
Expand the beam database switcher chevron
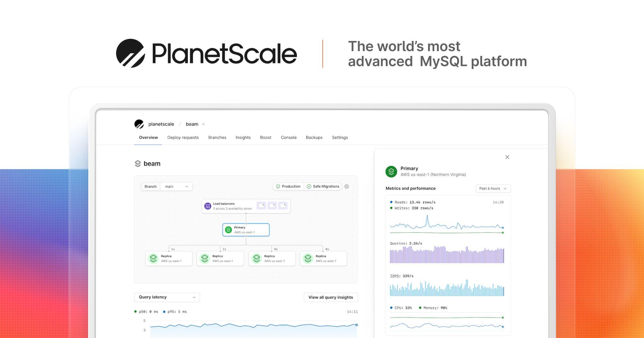(x=203, y=124)
